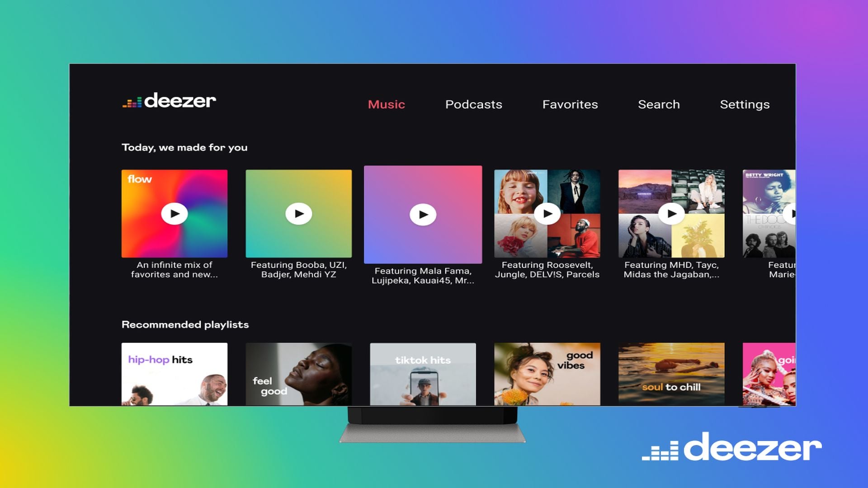Open the Search section

(659, 104)
